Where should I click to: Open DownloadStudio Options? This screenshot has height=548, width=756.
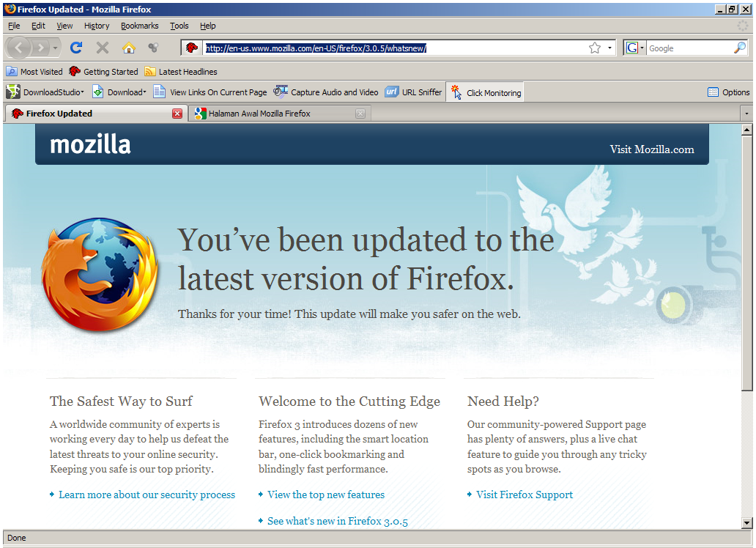728,92
